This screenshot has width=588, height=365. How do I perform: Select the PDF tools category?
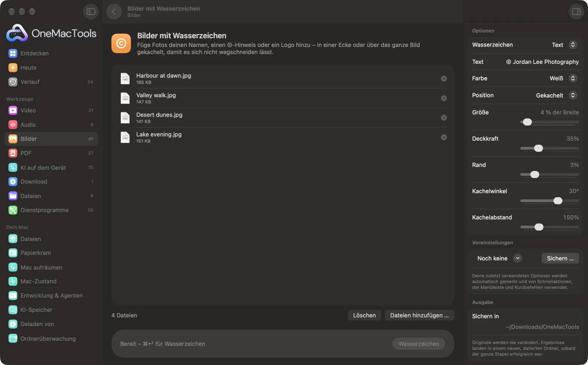pyautogui.click(x=51, y=153)
